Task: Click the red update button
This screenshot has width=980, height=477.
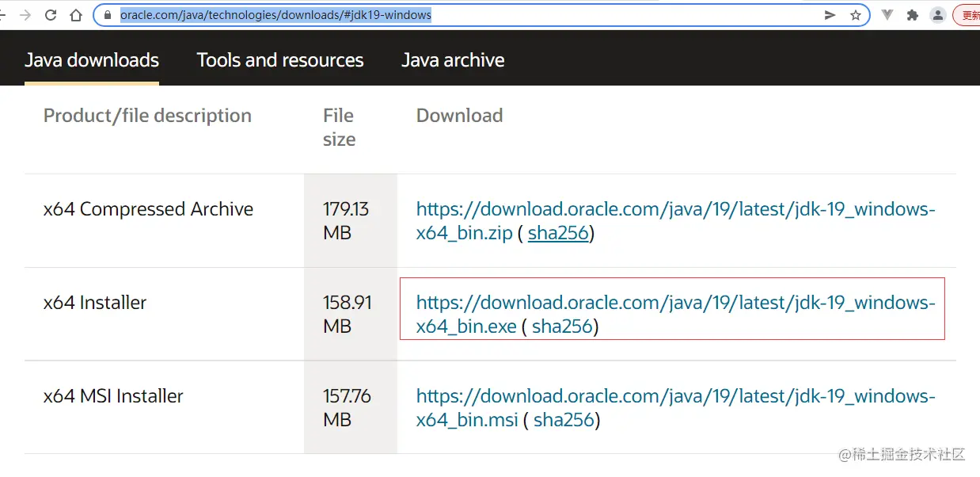Action: [967, 15]
